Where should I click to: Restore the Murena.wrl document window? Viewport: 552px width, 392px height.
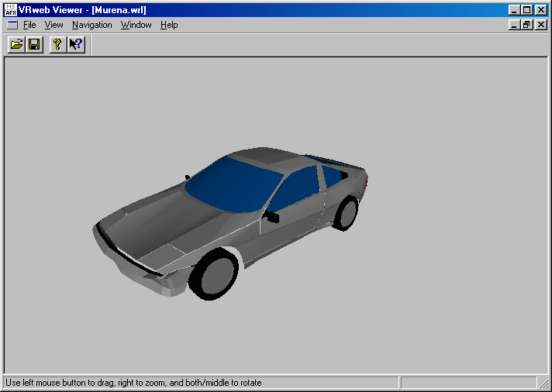coord(527,25)
